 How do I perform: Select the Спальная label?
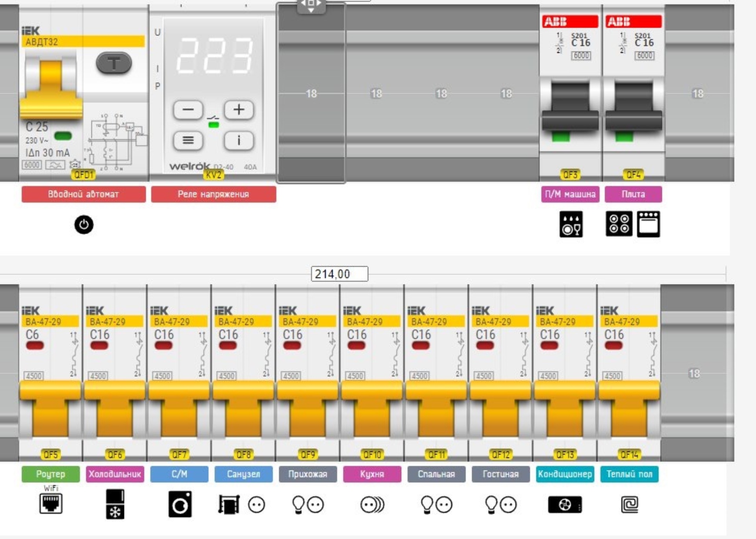pyautogui.click(x=436, y=474)
